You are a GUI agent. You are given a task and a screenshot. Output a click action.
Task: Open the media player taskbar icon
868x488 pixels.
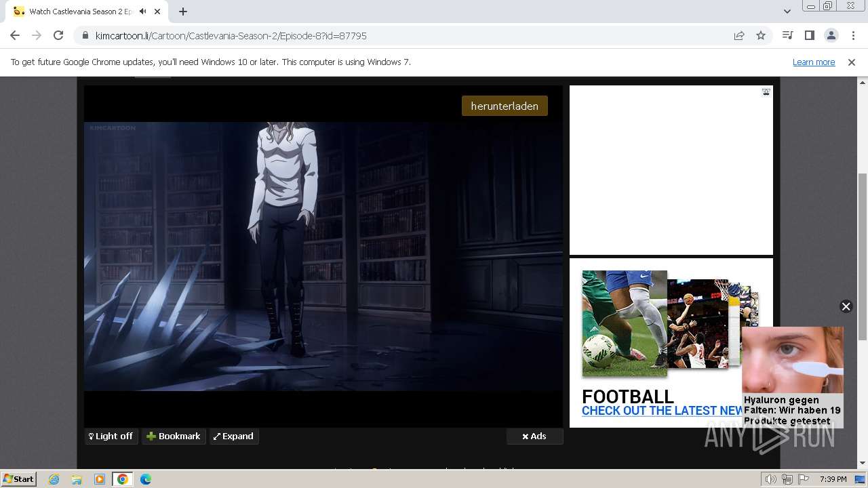(x=100, y=479)
